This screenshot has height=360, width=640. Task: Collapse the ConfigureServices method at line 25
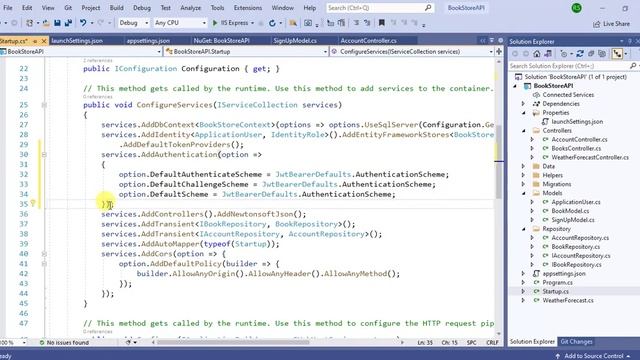tap(44, 105)
